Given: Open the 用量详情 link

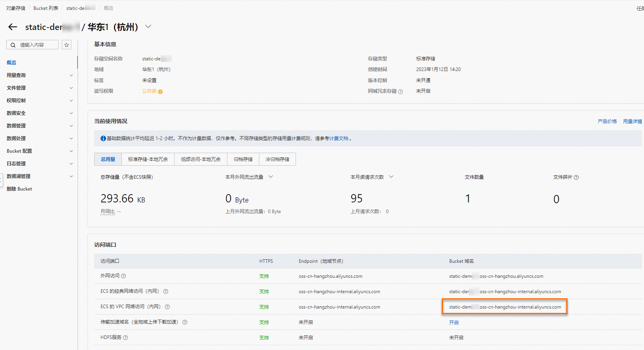Looking at the screenshot, I should [x=632, y=122].
